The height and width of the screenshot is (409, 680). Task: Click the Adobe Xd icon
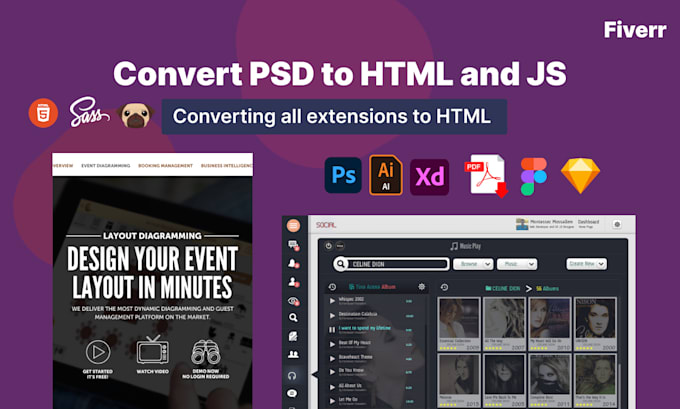429,177
